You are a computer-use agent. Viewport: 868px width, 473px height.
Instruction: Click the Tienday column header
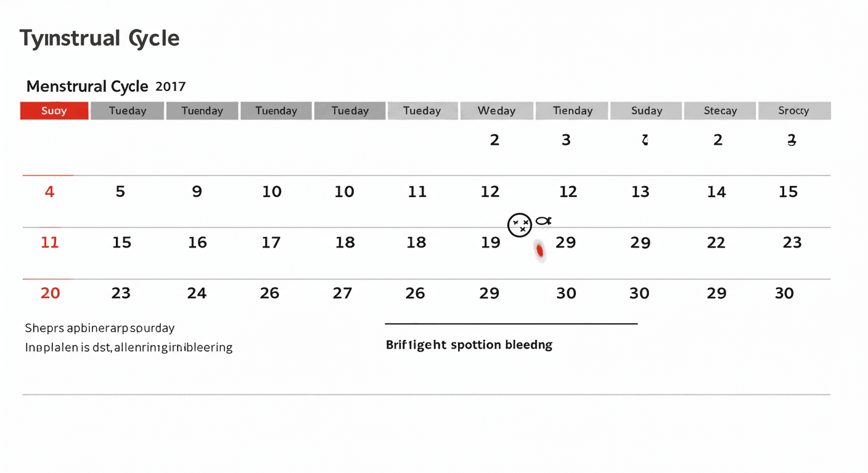tap(572, 111)
